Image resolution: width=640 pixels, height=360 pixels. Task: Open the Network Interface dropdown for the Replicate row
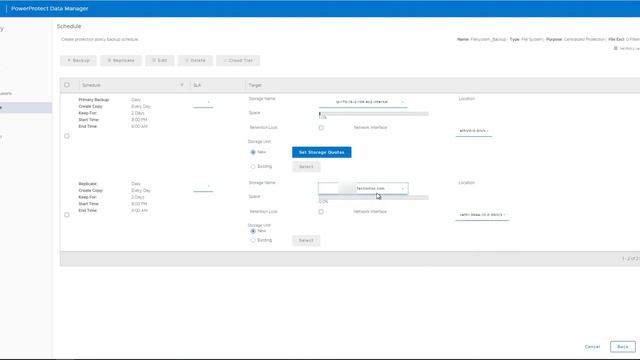point(482,215)
